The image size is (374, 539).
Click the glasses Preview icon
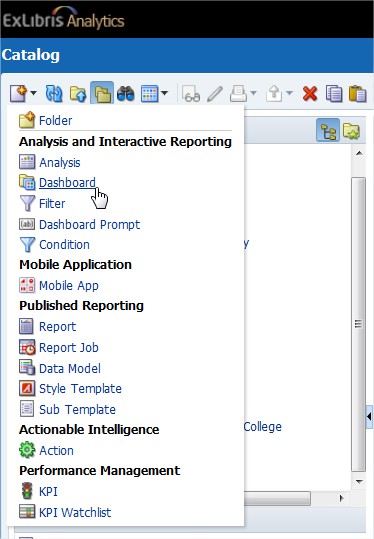tap(191, 94)
